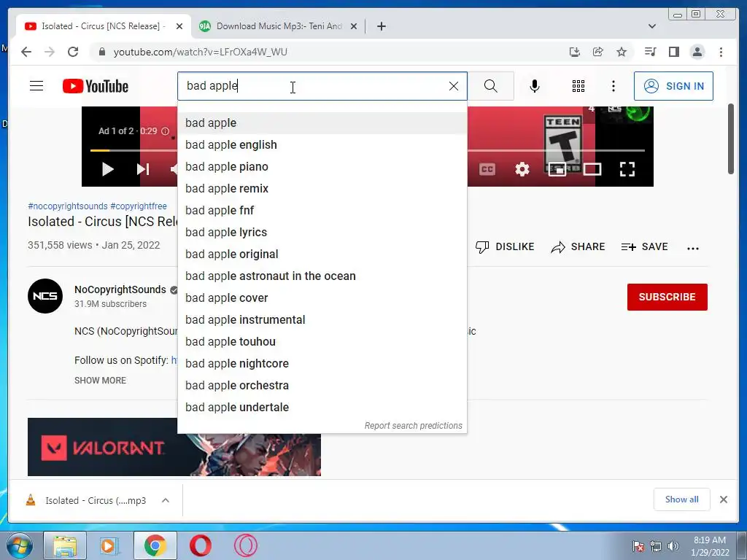Click #copyrightfree hashtag
Viewport: 747px width, 560px height.
coord(139,206)
